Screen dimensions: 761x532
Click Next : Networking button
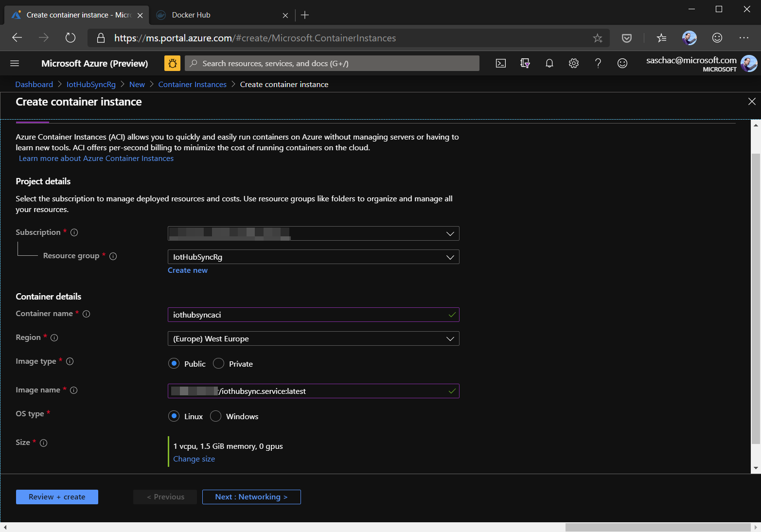pyautogui.click(x=251, y=497)
